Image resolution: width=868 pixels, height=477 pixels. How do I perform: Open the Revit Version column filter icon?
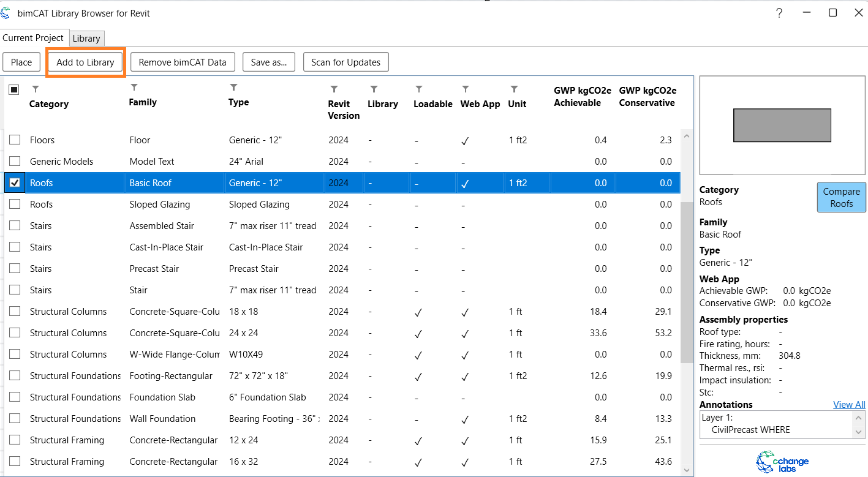point(334,89)
